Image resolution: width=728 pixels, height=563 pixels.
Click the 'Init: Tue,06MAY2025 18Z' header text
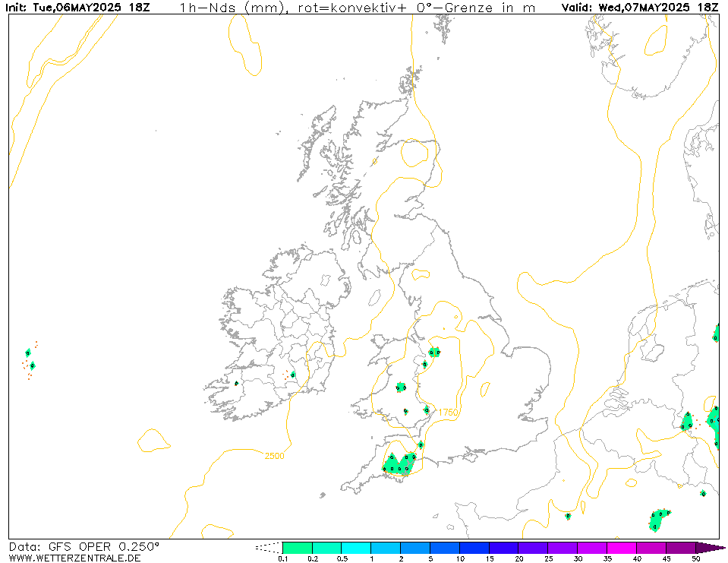[77, 8]
